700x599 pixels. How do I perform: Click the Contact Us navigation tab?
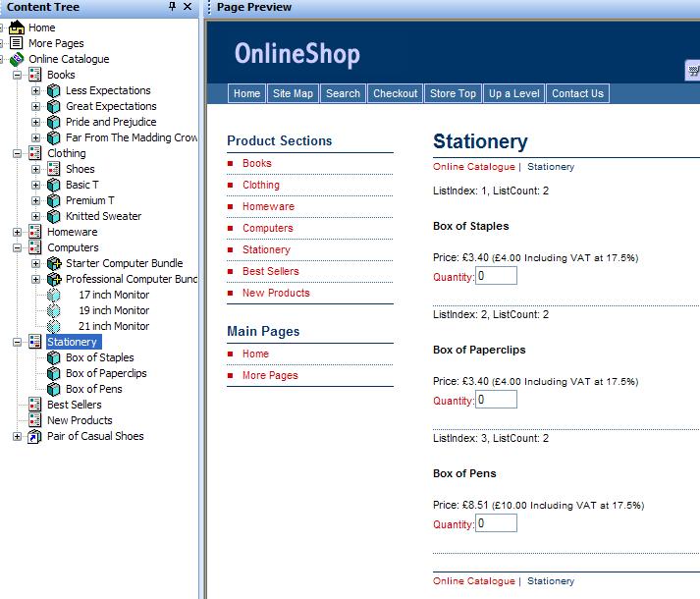coord(577,93)
